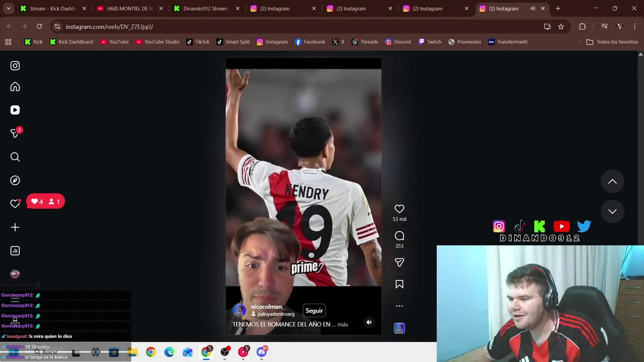644x362 pixels.
Task: Reload the Instagram page
Action: coord(39,27)
